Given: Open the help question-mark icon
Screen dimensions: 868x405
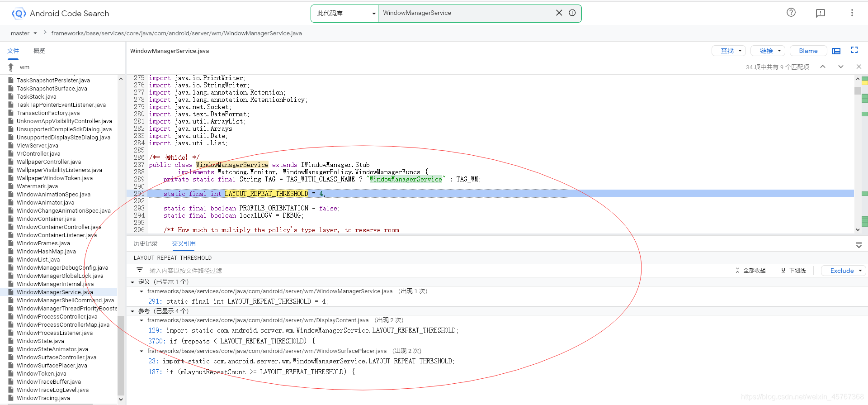Looking at the screenshot, I should point(791,13).
